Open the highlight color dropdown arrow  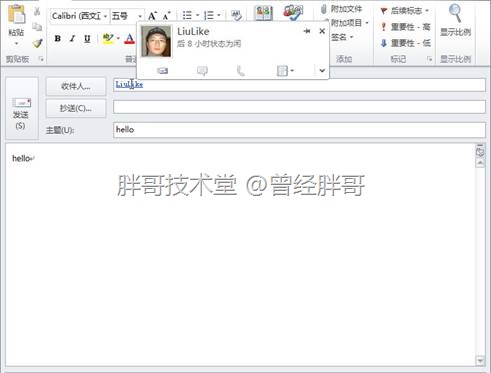pyautogui.click(x=118, y=39)
